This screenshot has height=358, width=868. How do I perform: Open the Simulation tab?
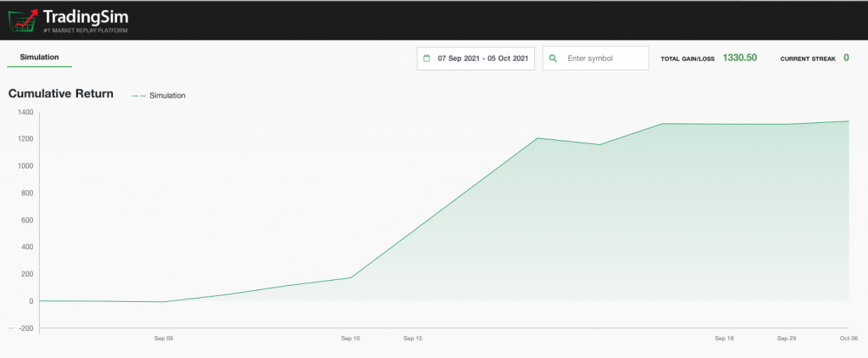click(x=39, y=57)
